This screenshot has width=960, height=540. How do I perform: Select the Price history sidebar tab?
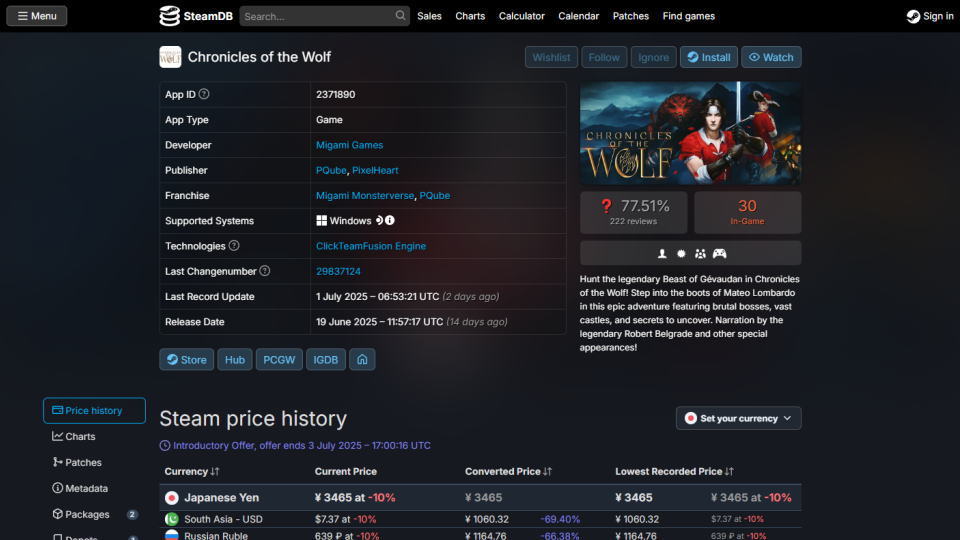[94, 410]
